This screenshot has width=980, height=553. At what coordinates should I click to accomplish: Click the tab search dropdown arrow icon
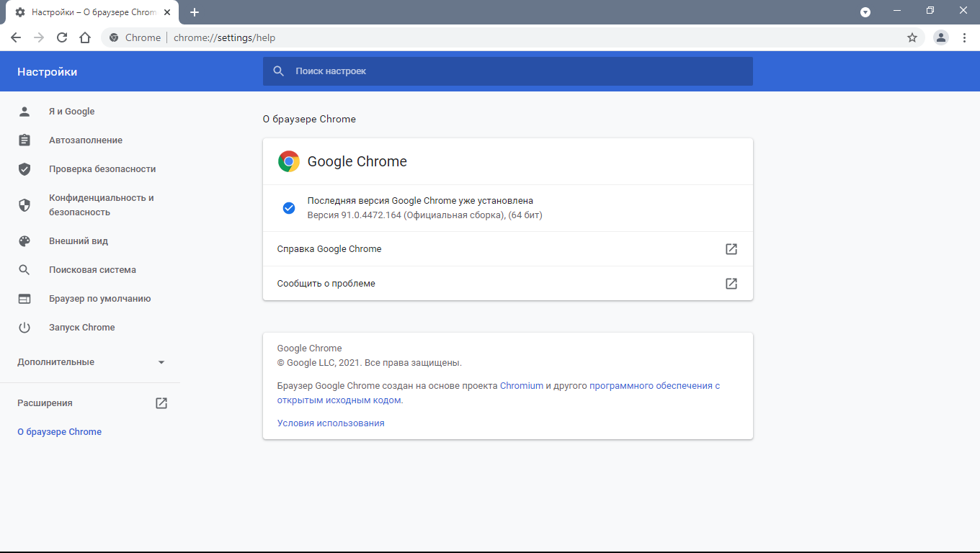point(865,12)
